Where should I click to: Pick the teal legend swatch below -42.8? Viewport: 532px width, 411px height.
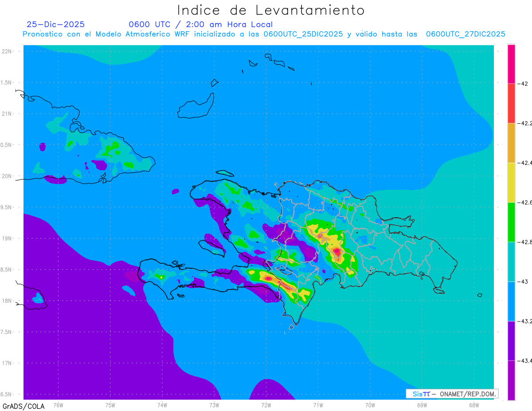(511, 262)
